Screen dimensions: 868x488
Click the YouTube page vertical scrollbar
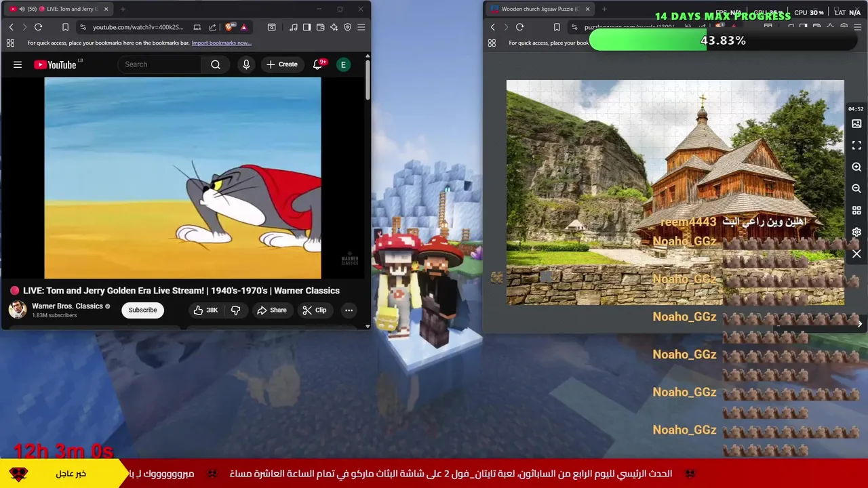[368, 81]
